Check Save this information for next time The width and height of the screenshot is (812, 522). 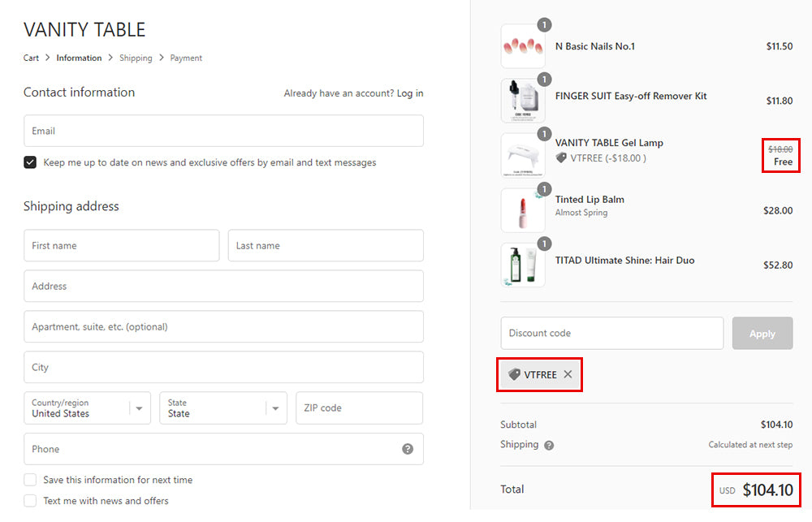pyautogui.click(x=30, y=480)
